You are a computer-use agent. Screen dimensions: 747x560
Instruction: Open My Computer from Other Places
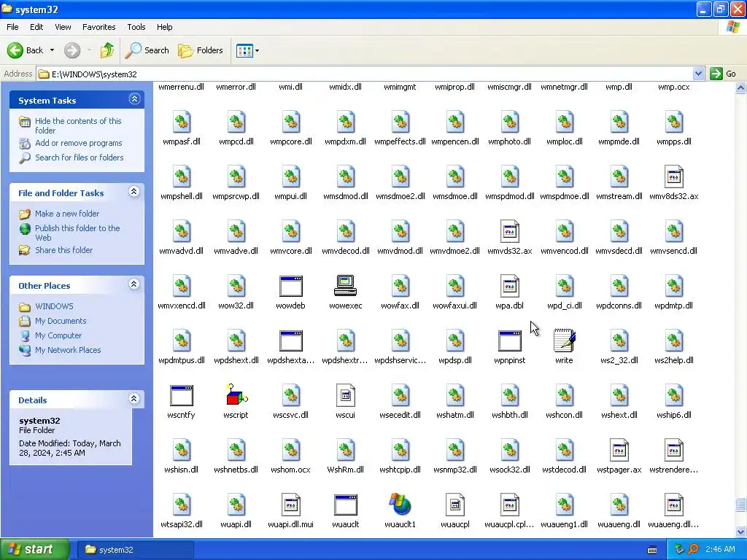[58, 335]
